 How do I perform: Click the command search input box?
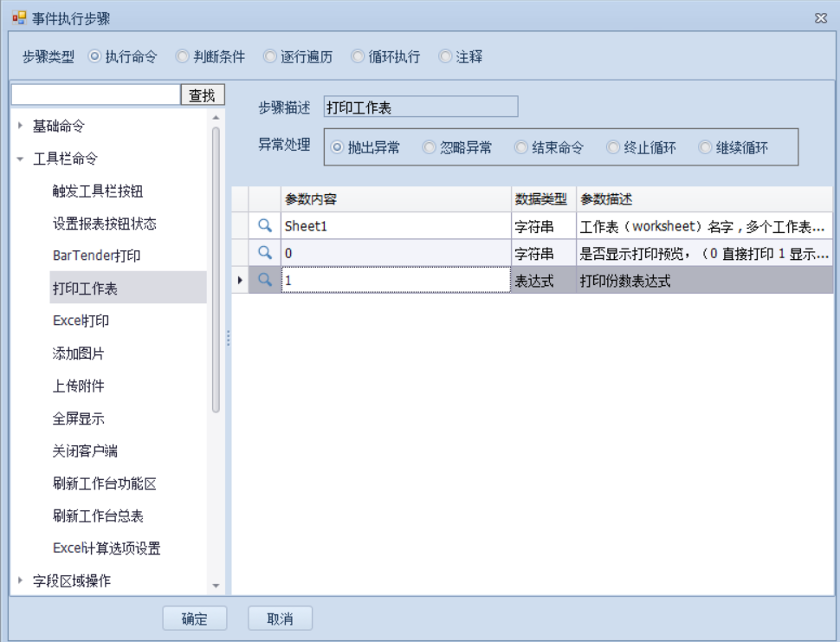click(95, 94)
